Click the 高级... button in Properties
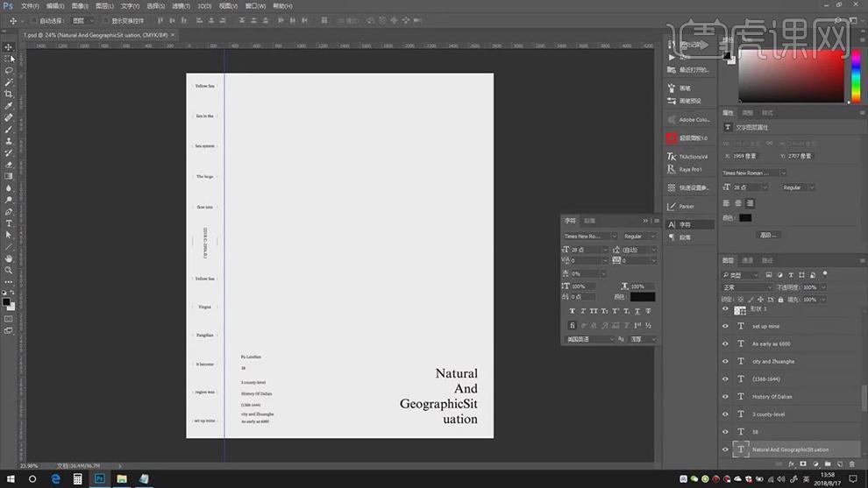The image size is (868, 488). click(768, 235)
